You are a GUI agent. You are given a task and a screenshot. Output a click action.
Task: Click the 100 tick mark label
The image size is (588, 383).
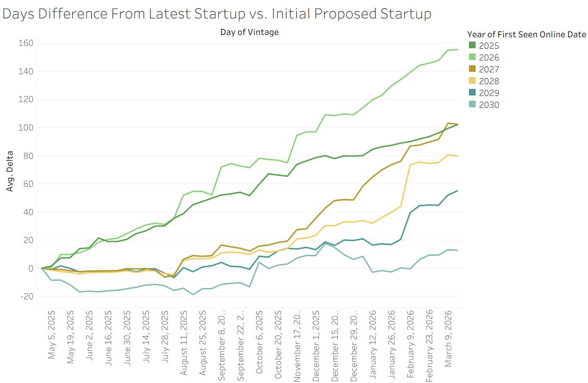click(x=25, y=128)
